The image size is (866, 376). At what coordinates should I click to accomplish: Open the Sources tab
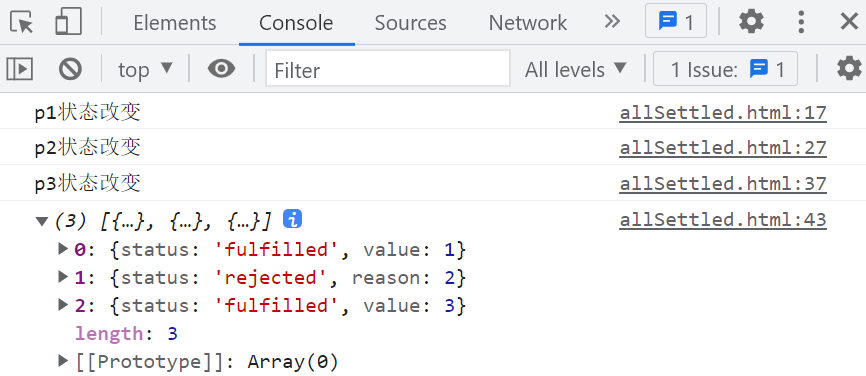click(410, 23)
